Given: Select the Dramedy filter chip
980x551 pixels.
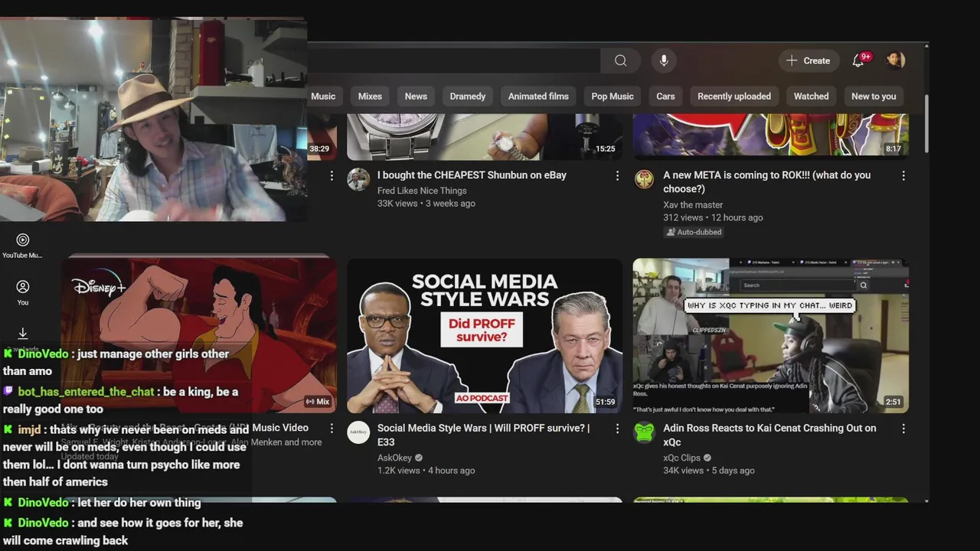Looking at the screenshot, I should pos(468,96).
